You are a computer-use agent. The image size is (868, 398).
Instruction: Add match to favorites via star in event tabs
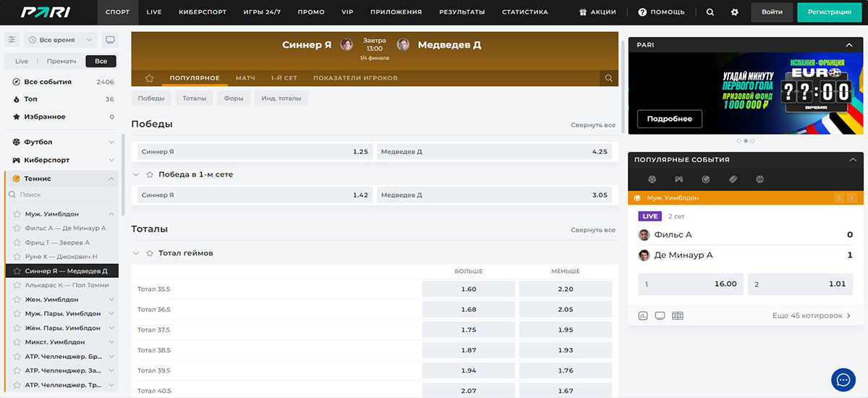[150, 78]
